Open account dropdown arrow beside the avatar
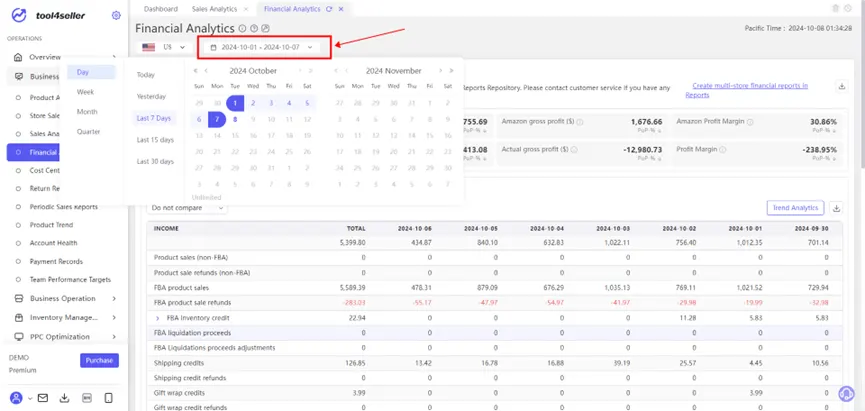This screenshot has height=411, width=865. [x=30, y=398]
